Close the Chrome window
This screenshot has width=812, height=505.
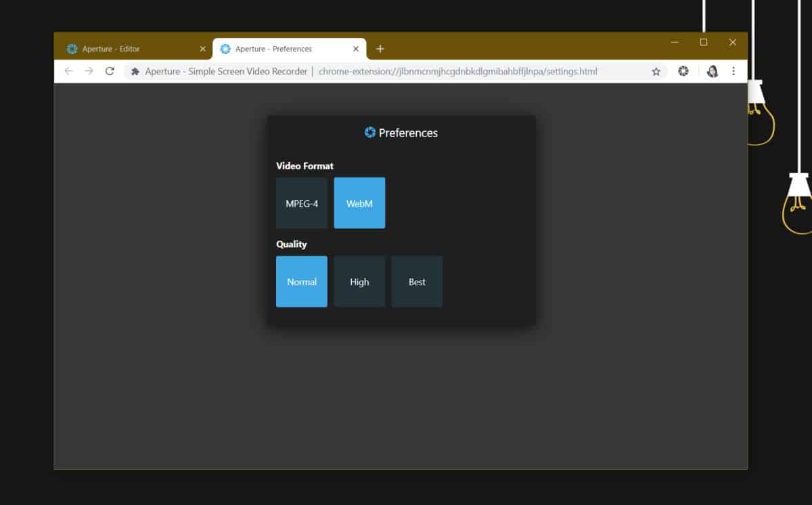click(733, 42)
